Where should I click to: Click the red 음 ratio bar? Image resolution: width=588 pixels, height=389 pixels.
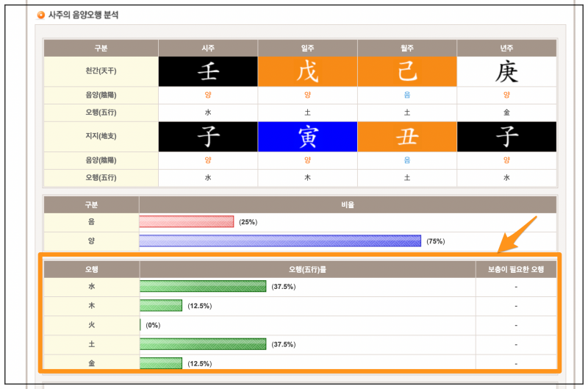click(187, 221)
